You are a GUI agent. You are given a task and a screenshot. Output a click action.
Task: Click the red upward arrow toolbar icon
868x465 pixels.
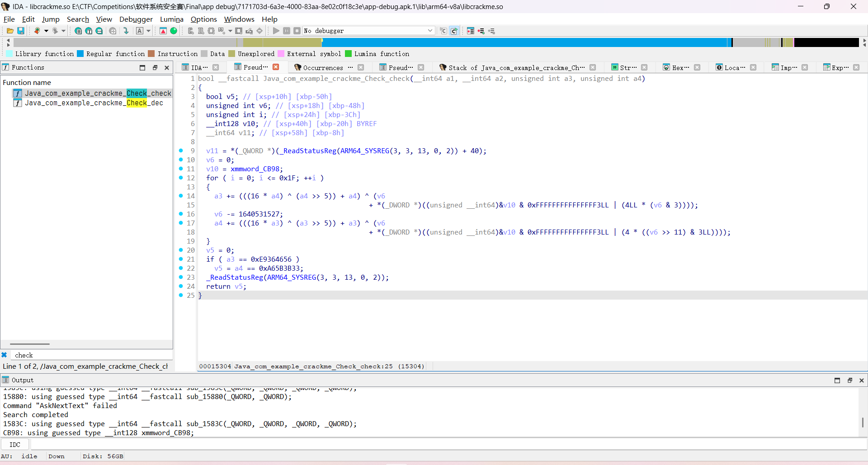[163, 31]
